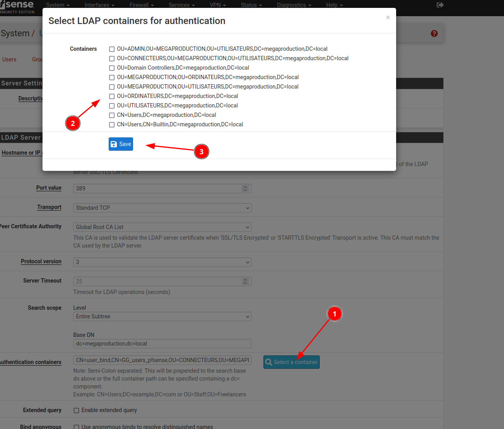Open the Transport dropdown

pyautogui.click(x=162, y=208)
